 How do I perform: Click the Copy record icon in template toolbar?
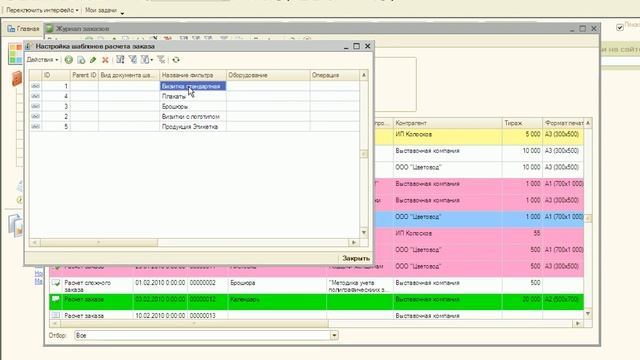(x=81, y=60)
